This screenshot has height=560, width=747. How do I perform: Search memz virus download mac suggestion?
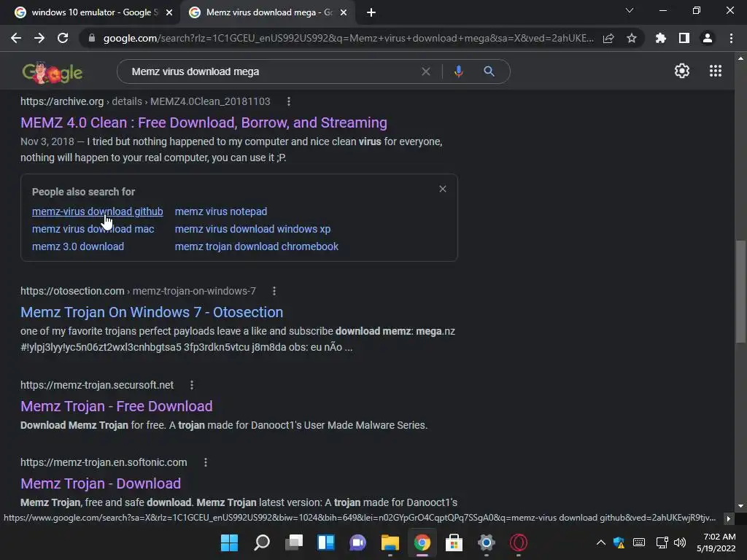93,229
